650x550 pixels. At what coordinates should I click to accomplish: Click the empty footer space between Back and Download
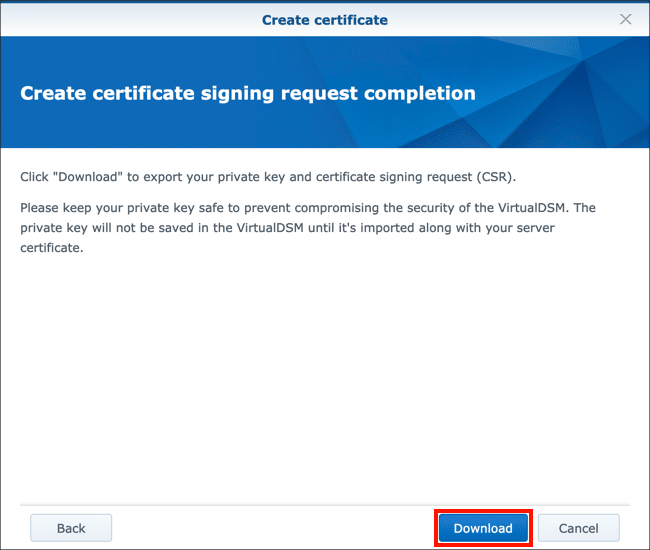pyautogui.click(x=272, y=528)
